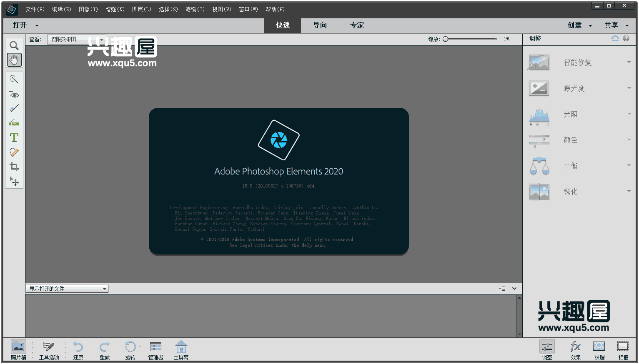This screenshot has height=364, width=639.
Task: Click the Redo (重做) button
Action: tap(105, 349)
